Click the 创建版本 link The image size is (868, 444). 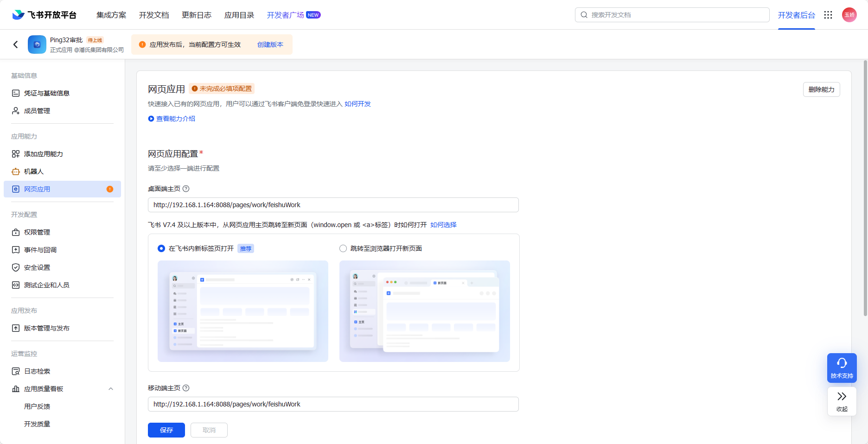[270, 44]
